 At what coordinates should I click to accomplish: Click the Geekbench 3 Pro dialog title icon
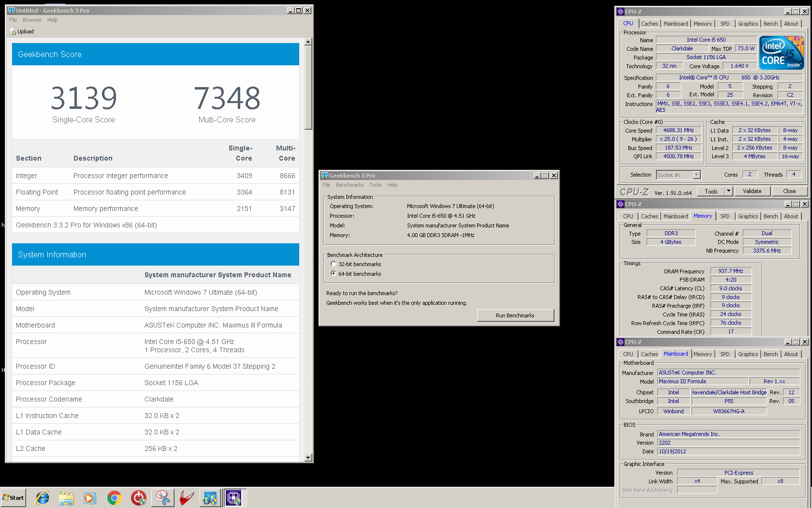pyautogui.click(x=325, y=176)
